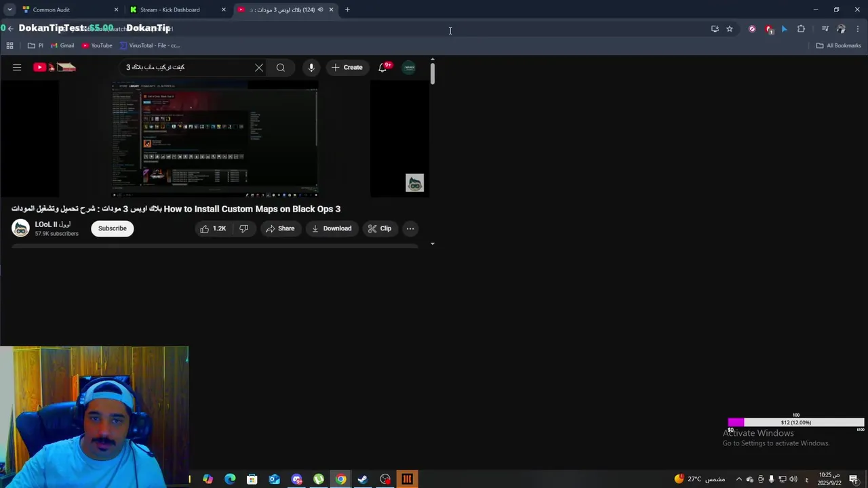Open the Action Center notifications
Viewport: 868px width, 488px height.
pos(854,479)
